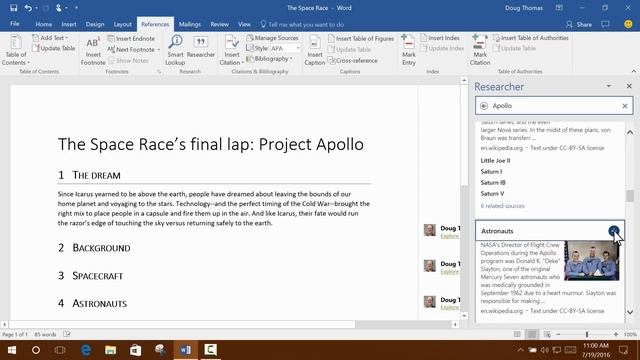Insert Table of Authorities
Image resolution: width=640 pixels, height=360 pixels.
coord(531,38)
